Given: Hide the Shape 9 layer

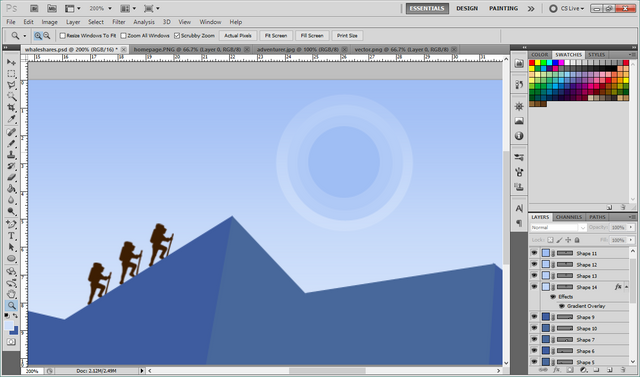Looking at the screenshot, I should coord(534,317).
